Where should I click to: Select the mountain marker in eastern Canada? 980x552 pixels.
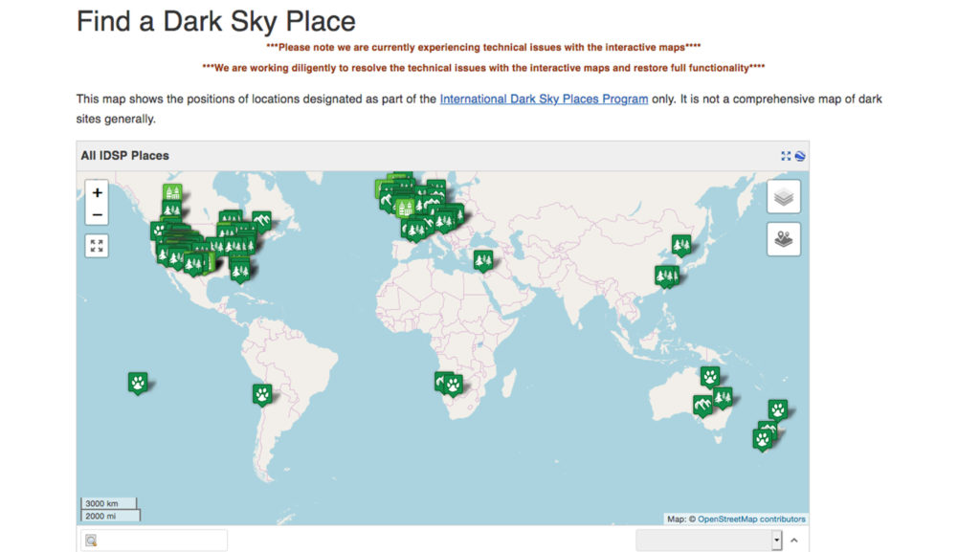click(262, 220)
